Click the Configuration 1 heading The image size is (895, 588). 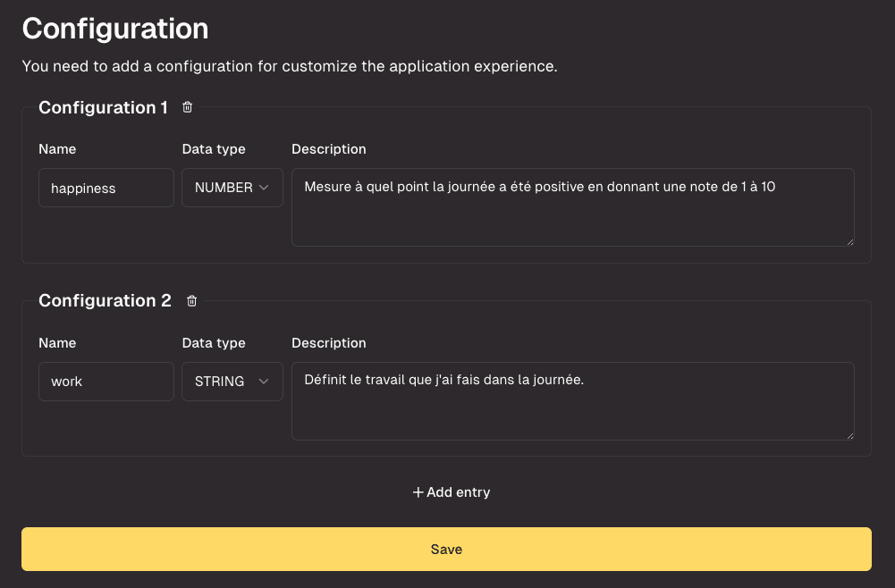pyautogui.click(x=102, y=107)
